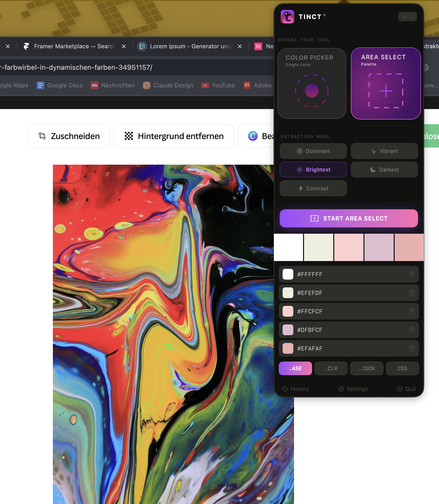Open History from the clock icon
This screenshot has width=439, height=504.
pos(285,389)
